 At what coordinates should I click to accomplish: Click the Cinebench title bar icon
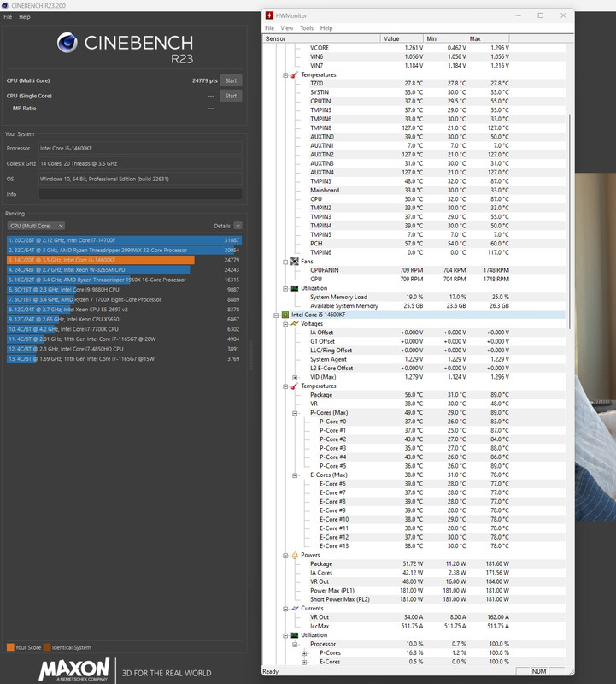click(5, 6)
